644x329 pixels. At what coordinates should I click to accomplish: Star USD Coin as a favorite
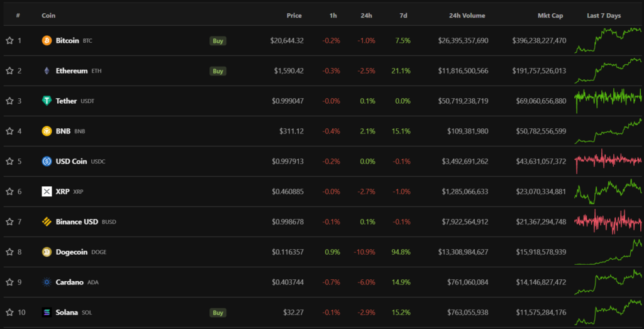click(9, 162)
